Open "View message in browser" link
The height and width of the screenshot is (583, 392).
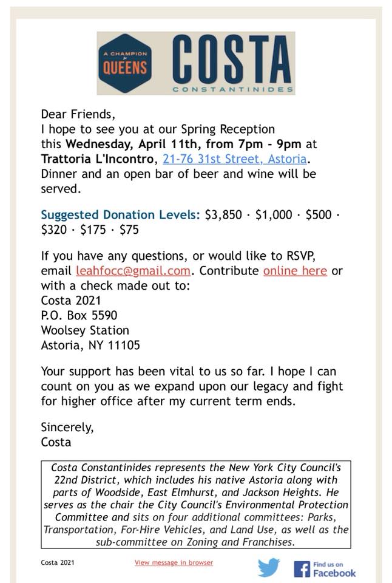tap(174, 562)
